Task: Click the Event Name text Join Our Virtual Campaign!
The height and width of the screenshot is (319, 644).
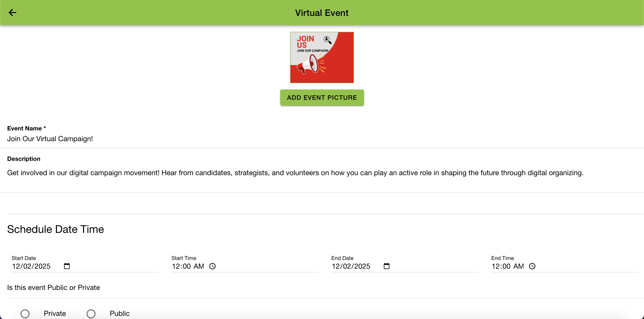Action: point(50,139)
